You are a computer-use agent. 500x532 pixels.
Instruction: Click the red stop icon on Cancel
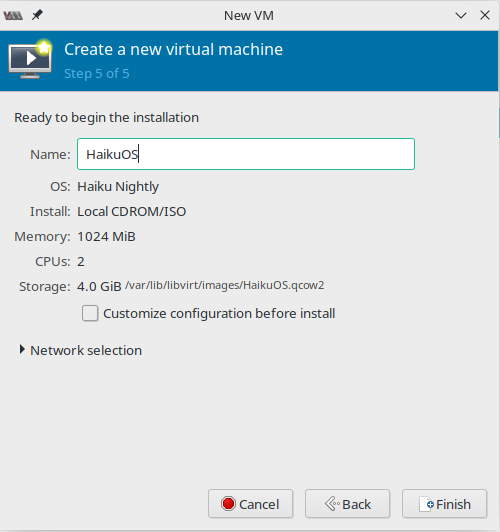click(228, 504)
